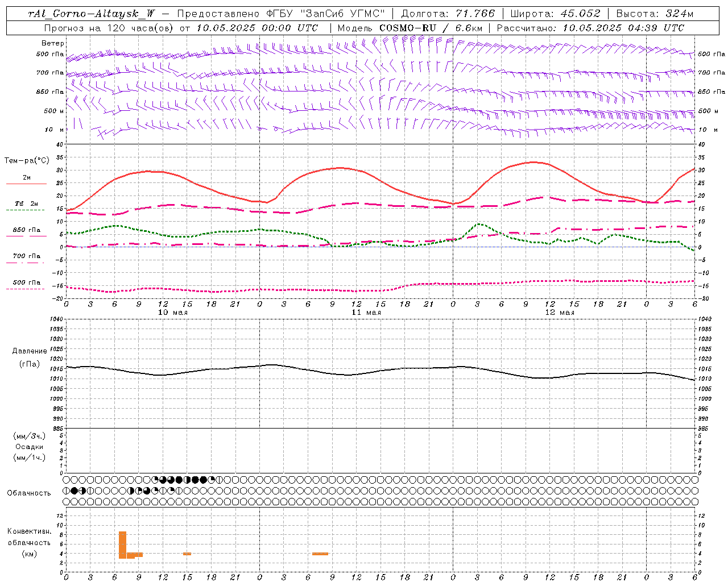The width and height of the screenshot is (728, 582).
Task: Click the 10 мая date label
Action: [x=173, y=313]
